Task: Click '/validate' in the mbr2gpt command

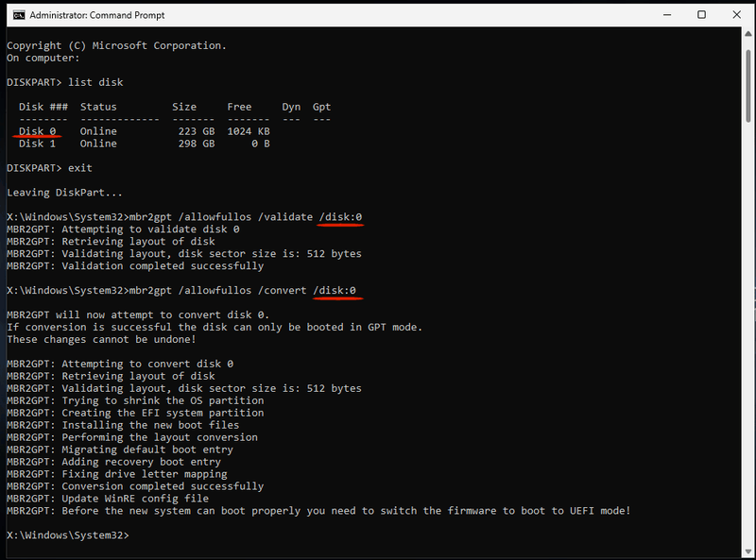Action: tap(285, 217)
